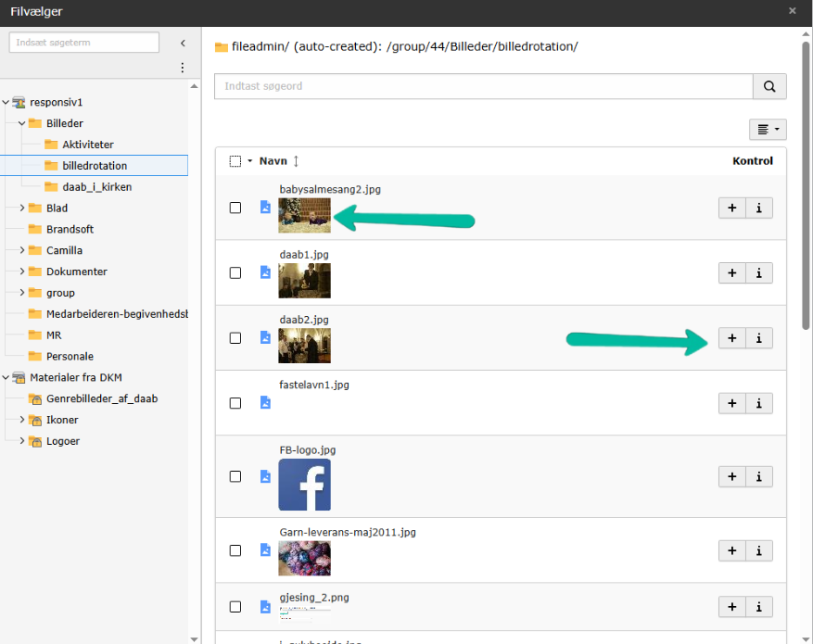The height and width of the screenshot is (644, 813).
Task: Click the plus icon for Garn-leverans-maj2011.jpg
Action: [731, 550]
